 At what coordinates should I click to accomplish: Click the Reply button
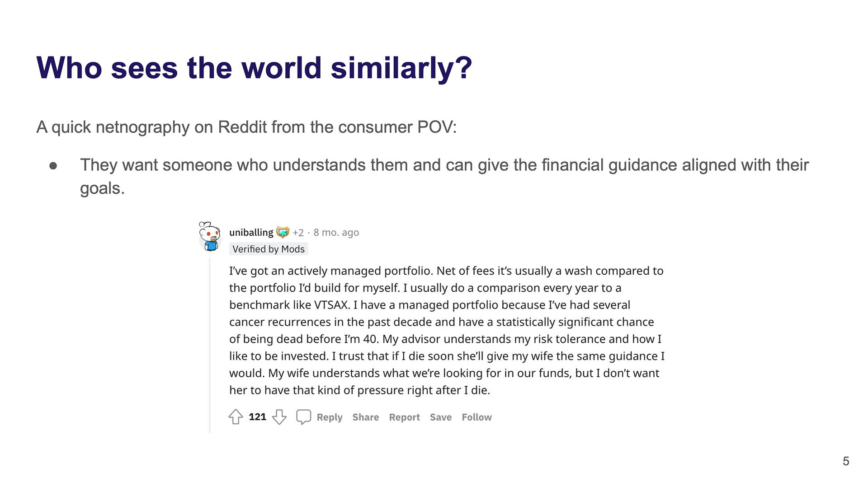(x=330, y=417)
